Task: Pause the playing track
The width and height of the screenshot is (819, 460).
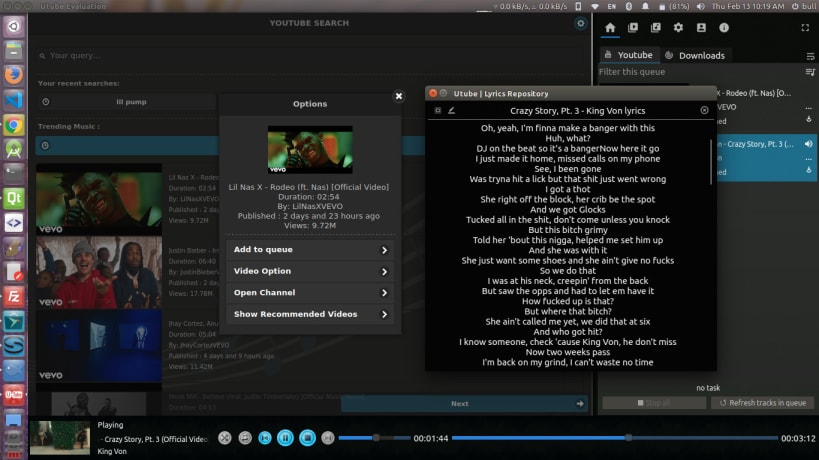Action: click(x=285, y=438)
